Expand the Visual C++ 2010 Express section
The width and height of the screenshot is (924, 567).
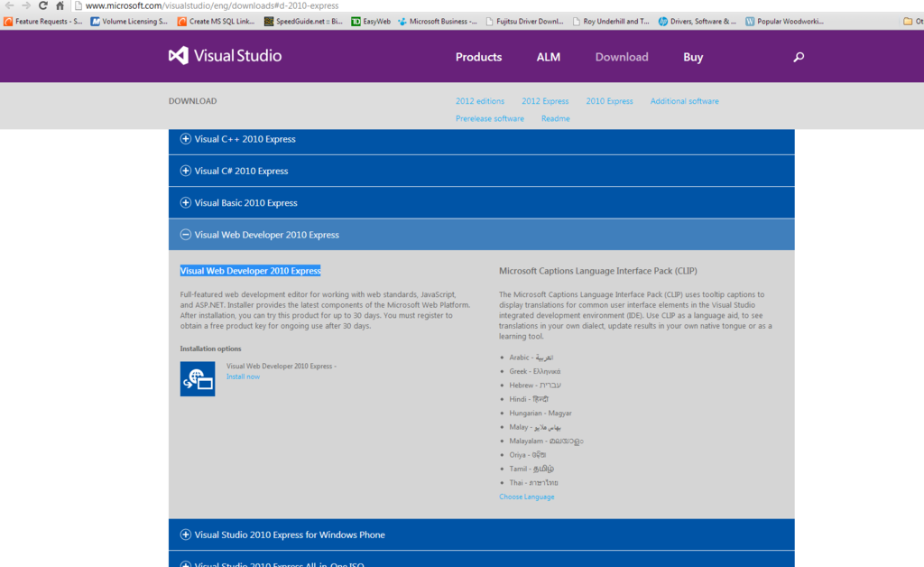pos(184,139)
